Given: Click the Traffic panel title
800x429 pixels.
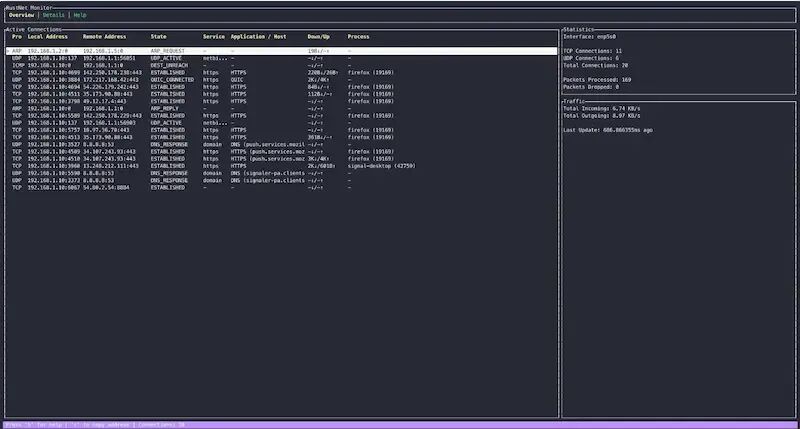Looking at the screenshot, I should (x=574, y=102).
